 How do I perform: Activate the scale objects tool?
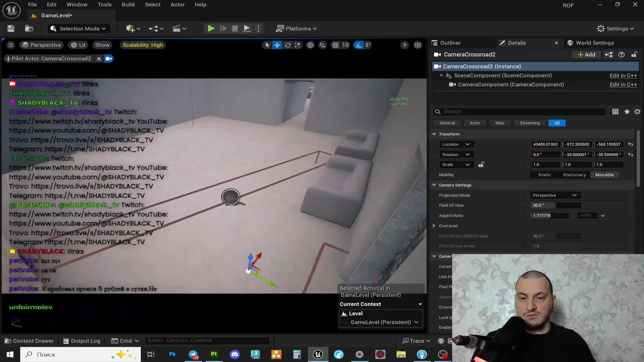click(x=297, y=45)
